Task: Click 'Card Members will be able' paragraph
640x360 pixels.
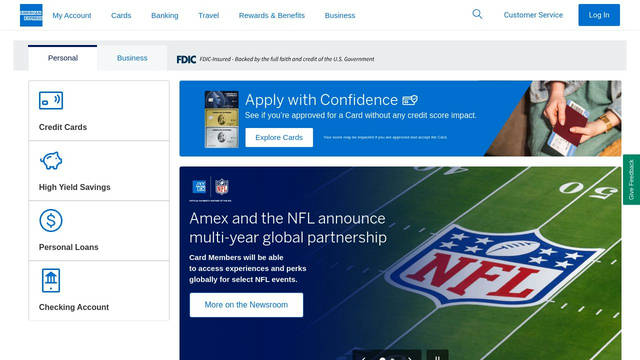Action: coord(248,269)
